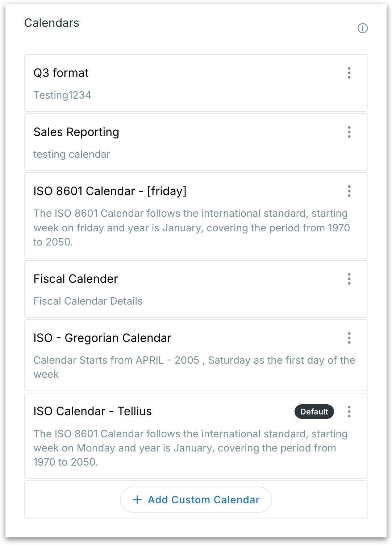Click the Default badge on the Tellius calendar

[314, 412]
